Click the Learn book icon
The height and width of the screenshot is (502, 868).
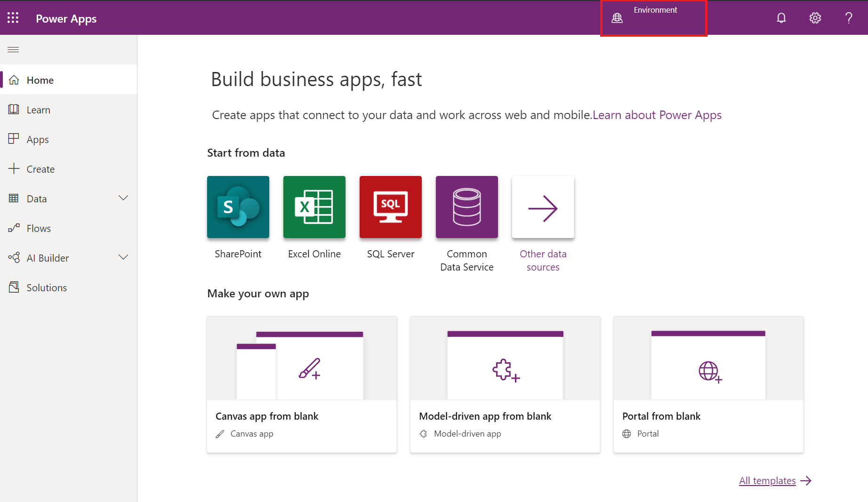click(14, 110)
